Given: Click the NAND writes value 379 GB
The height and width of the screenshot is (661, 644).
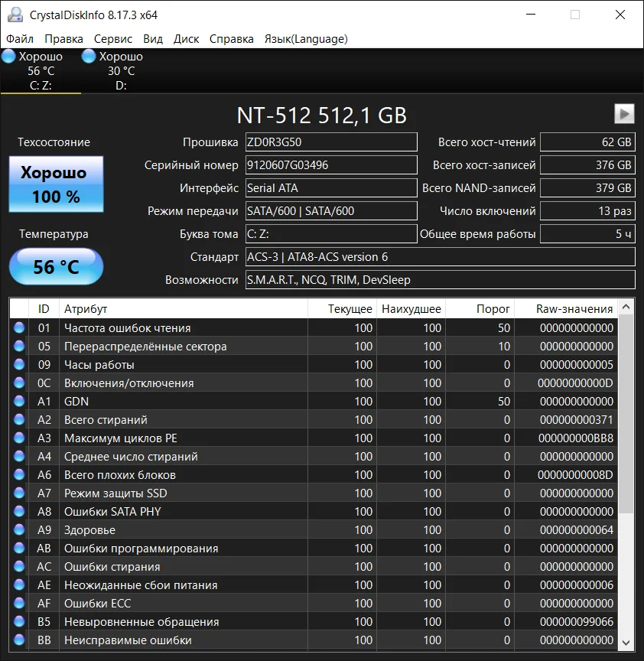Looking at the screenshot, I should tap(587, 188).
